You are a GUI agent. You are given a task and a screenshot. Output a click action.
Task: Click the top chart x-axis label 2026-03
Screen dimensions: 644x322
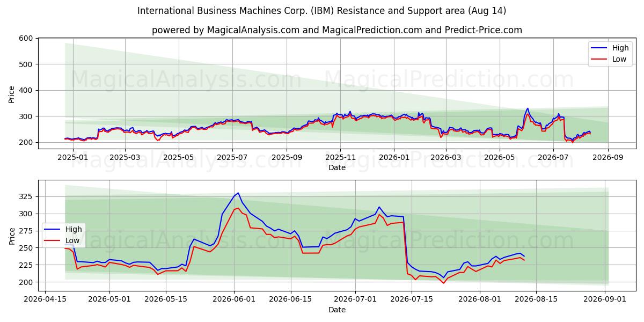(x=446, y=158)
